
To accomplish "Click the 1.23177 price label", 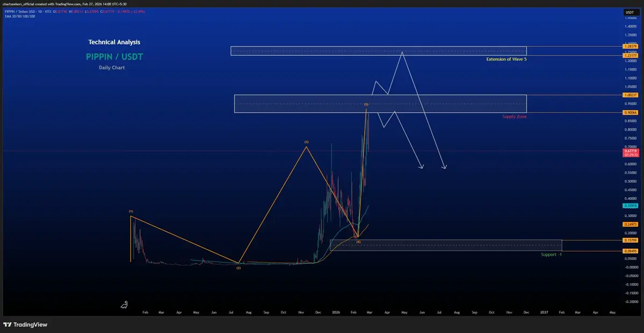I will click(631, 55).
